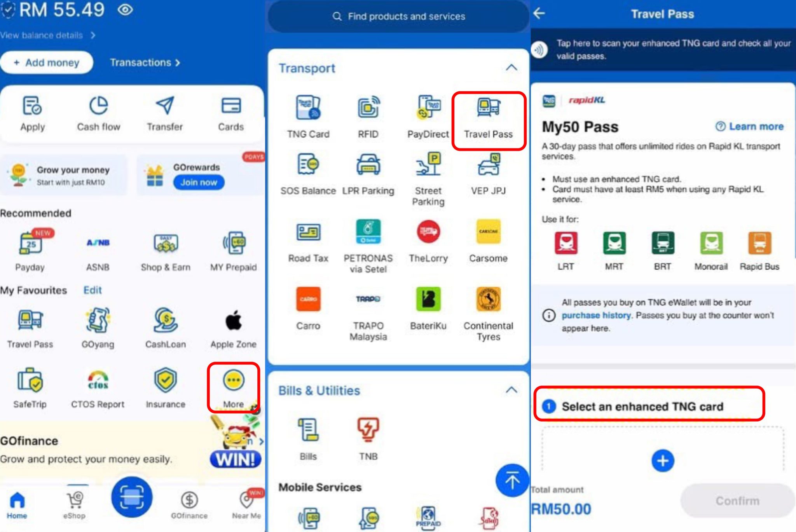Open Transactions history link
Screen dimensions: 796x532
[145, 63]
